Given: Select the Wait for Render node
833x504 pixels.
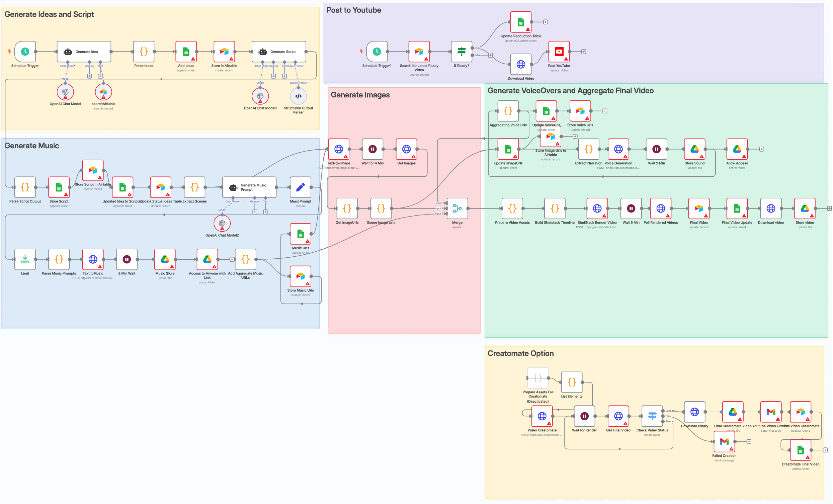Looking at the screenshot, I should [x=585, y=416].
